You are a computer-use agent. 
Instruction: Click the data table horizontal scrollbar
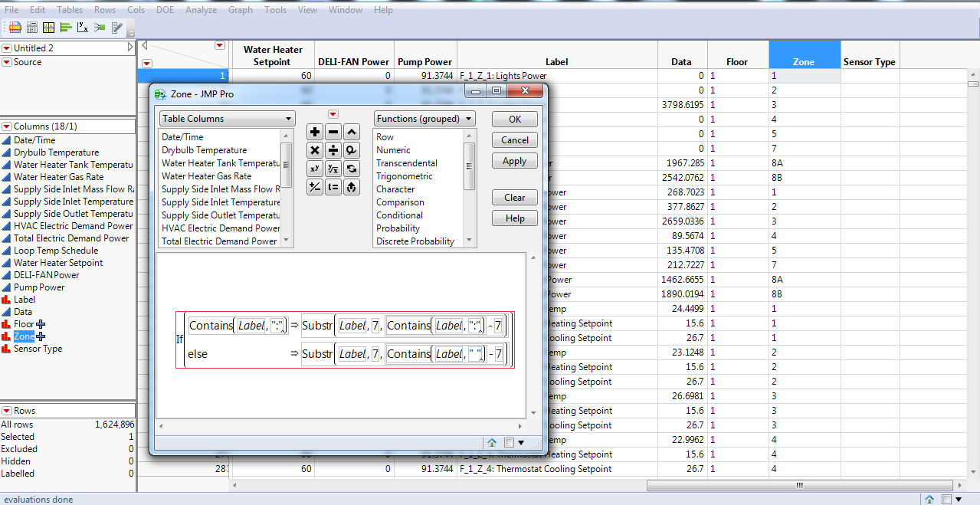click(798, 485)
